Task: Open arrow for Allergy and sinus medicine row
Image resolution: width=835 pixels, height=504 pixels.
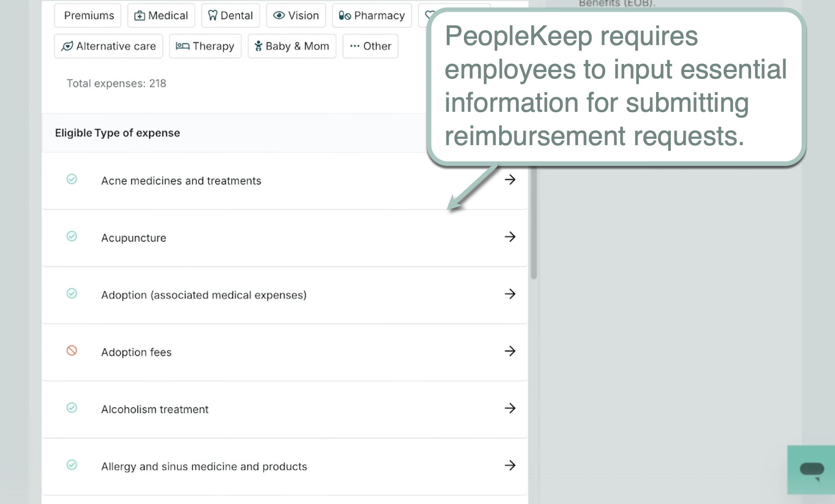Action: click(x=510, y=466)
